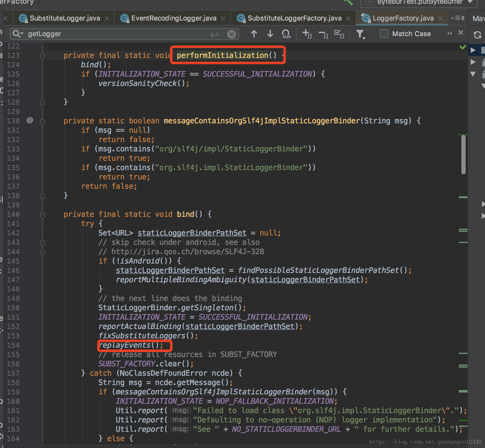The image size is (485, 448).
Task: Click the Find All occurrences icon
Action: [x=286, y=34]
